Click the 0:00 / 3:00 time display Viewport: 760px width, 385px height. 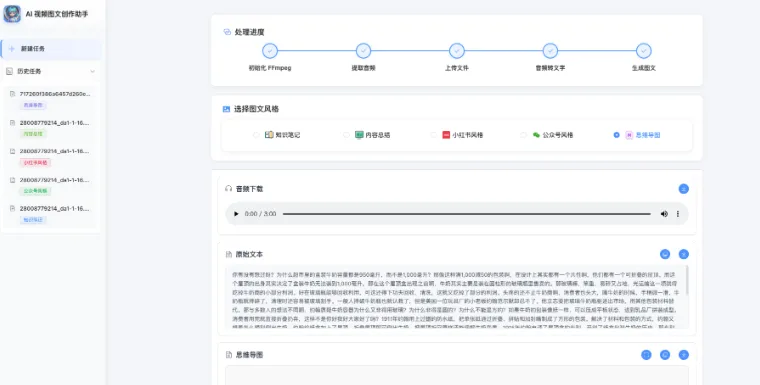(260, 214)
